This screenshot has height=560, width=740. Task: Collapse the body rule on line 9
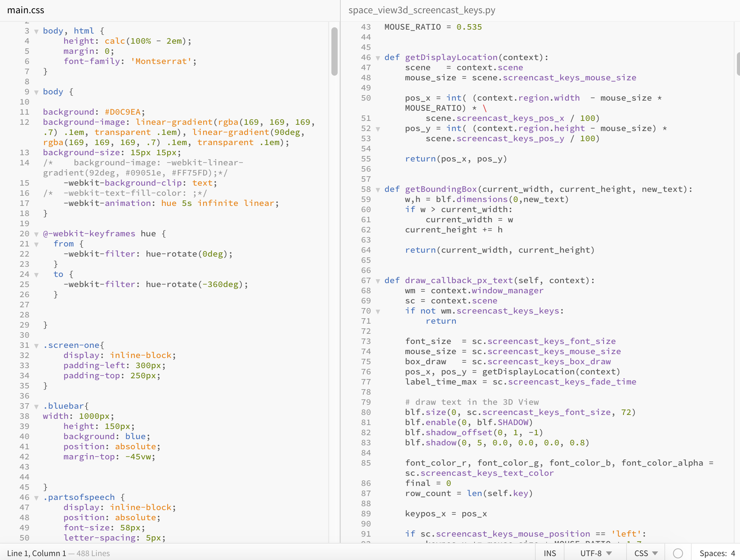(x=36, y=92)
